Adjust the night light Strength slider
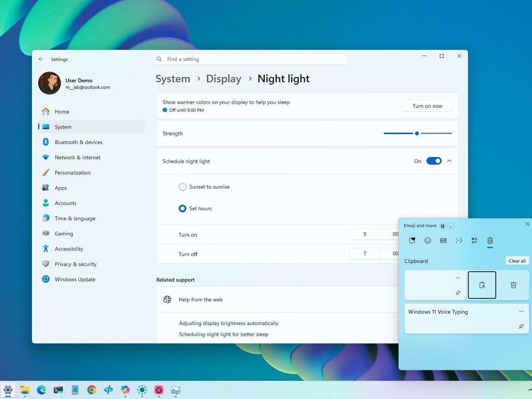This screenshot has height=399, width=532. pos(418,133)
